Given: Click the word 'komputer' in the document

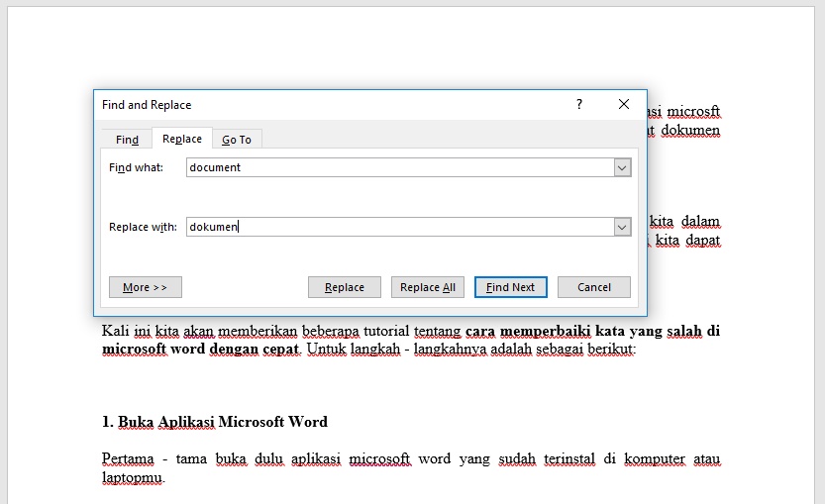Looking at the screenshot, I should click(655, 458).
